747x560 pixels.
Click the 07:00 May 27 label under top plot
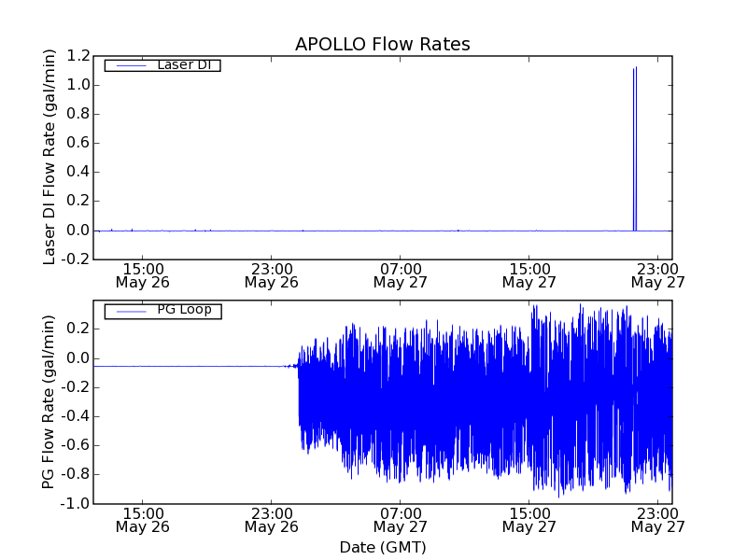pos(401,273)
